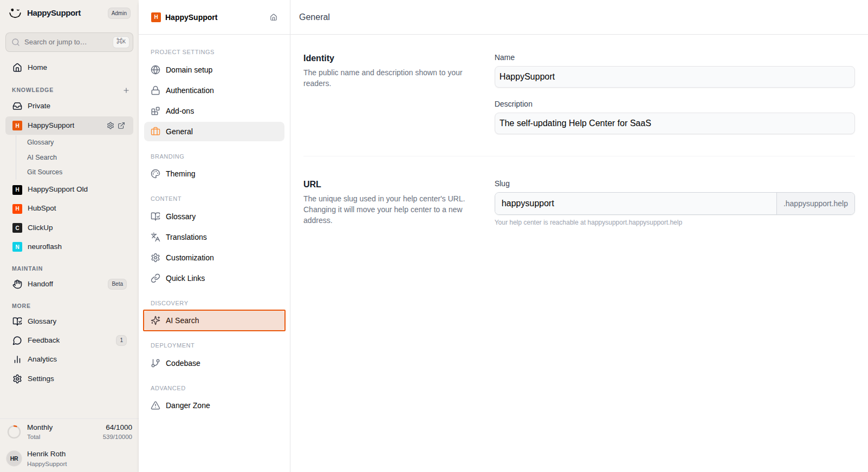Viewport: 868px width, 472px height.
Task: Click the Domain setup globe icon
Action: pos(156,70)
